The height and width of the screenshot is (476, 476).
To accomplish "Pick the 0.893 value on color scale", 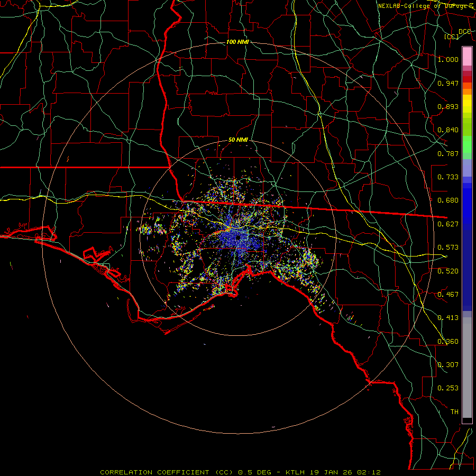I will pos(448,106).
